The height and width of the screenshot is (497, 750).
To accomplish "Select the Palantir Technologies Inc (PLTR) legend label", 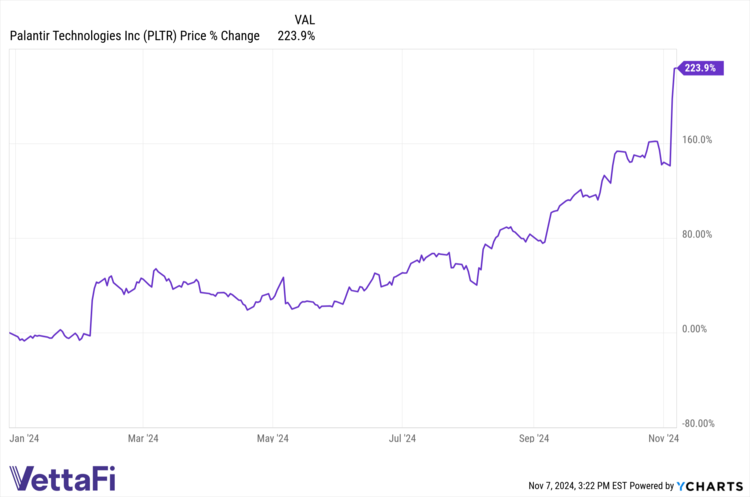I will click(x=135, y=36).
